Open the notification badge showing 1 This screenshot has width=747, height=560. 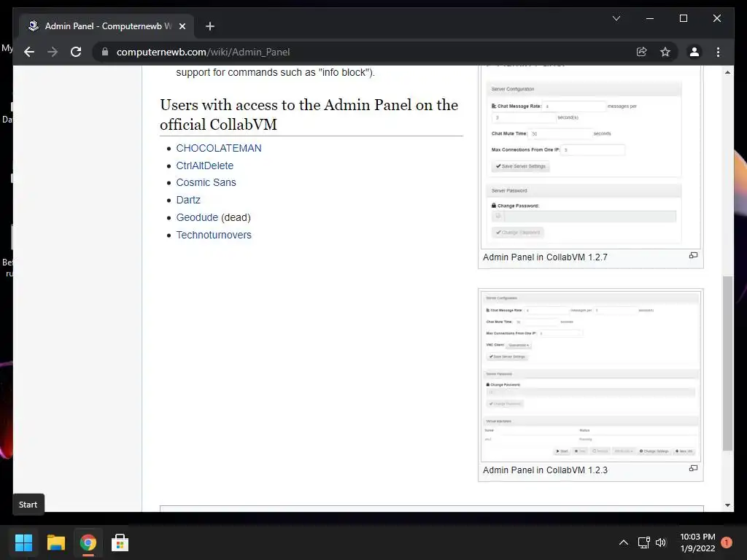pyautogui.click(x=727, y=542)
